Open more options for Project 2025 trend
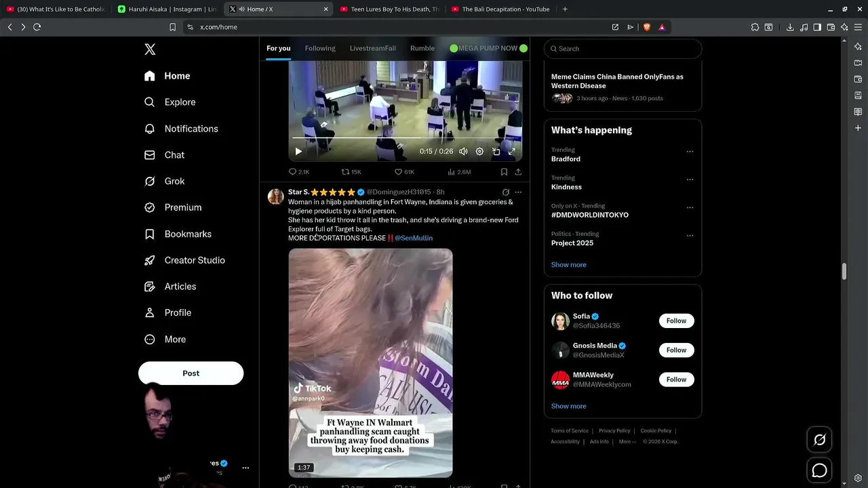868x488 pixels. click(x=690, y=236)
